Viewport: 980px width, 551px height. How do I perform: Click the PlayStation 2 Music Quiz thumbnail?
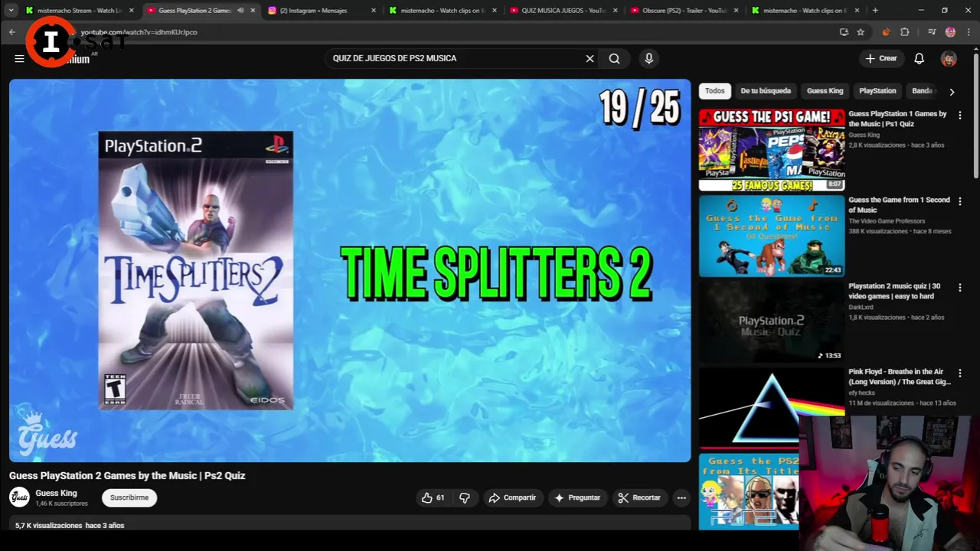tap(771, 321)
